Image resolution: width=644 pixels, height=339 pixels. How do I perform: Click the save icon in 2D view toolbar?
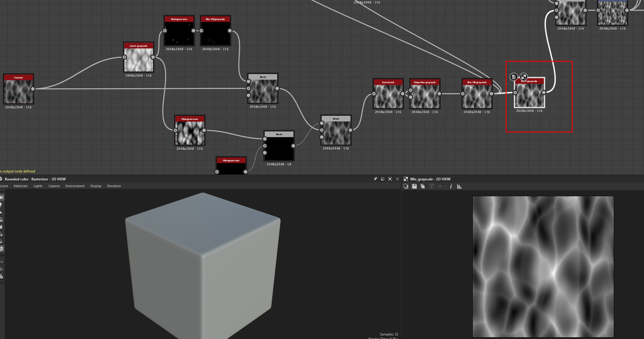click(x=414, y=186)
